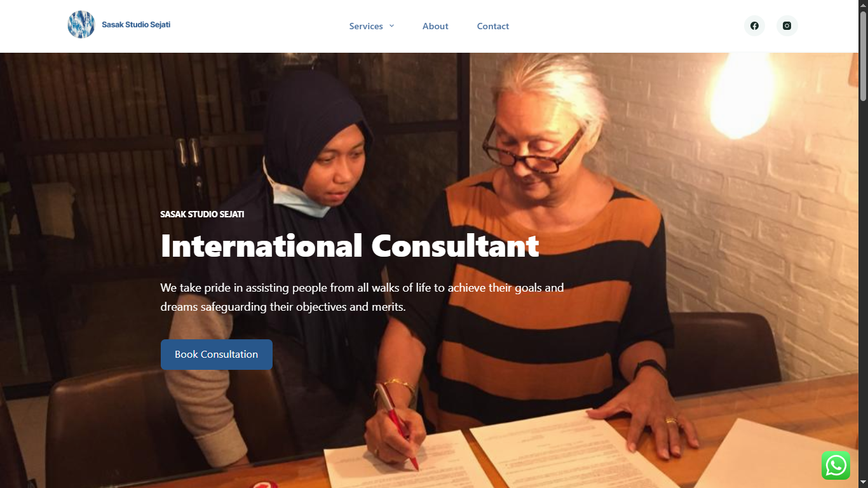Viewport: 868px width, 488px height.
Task: Start a chat via WhatsApp floating icon
Action: 836,465
